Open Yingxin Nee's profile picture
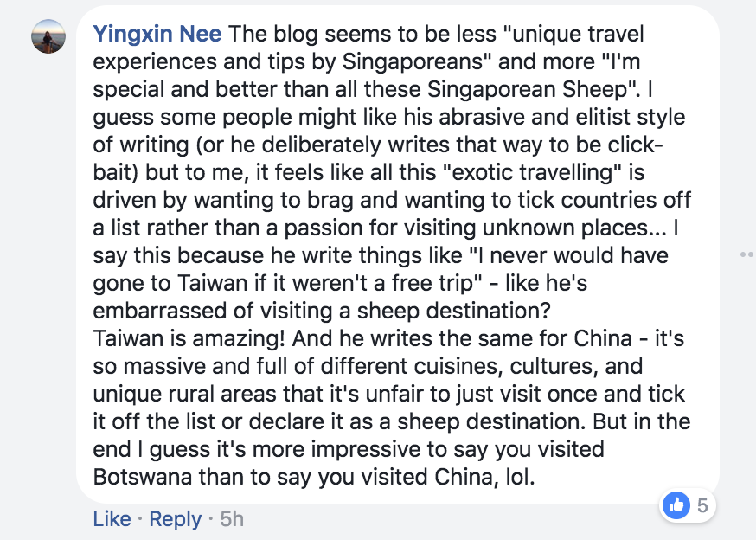756x540 pixels. 48,36
